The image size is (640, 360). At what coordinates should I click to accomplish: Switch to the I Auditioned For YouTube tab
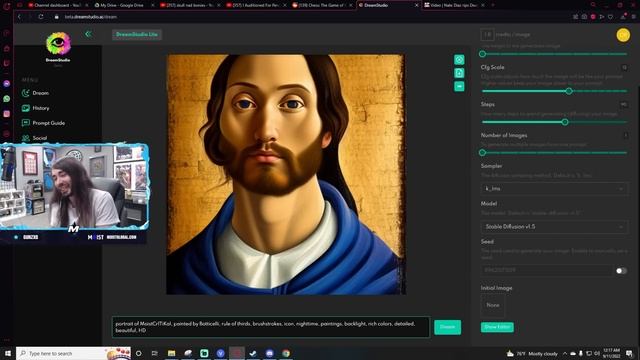(x=255, y=5)
